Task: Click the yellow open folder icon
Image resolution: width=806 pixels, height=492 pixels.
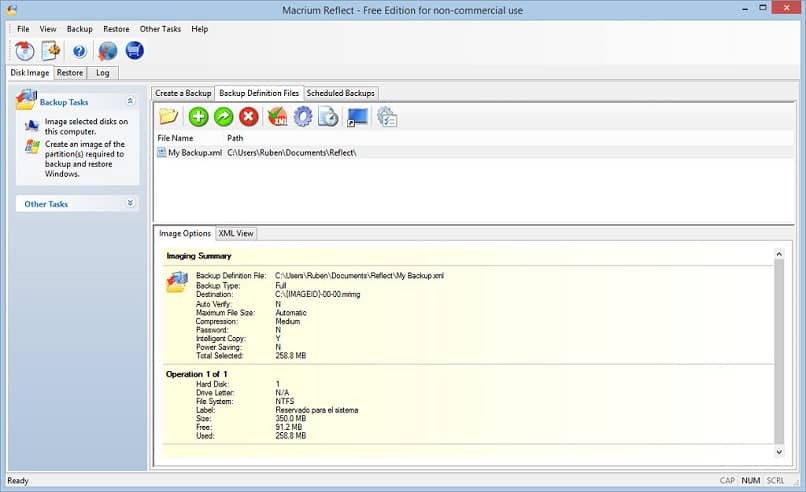Action: [168, 117]
